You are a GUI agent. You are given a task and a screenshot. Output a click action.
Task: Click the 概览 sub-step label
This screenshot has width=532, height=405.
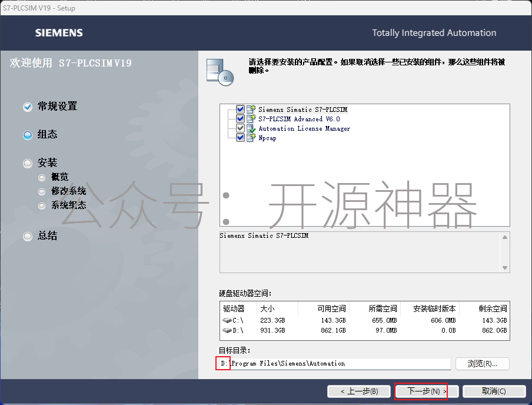pyautogui.click(x=59, y=177)
